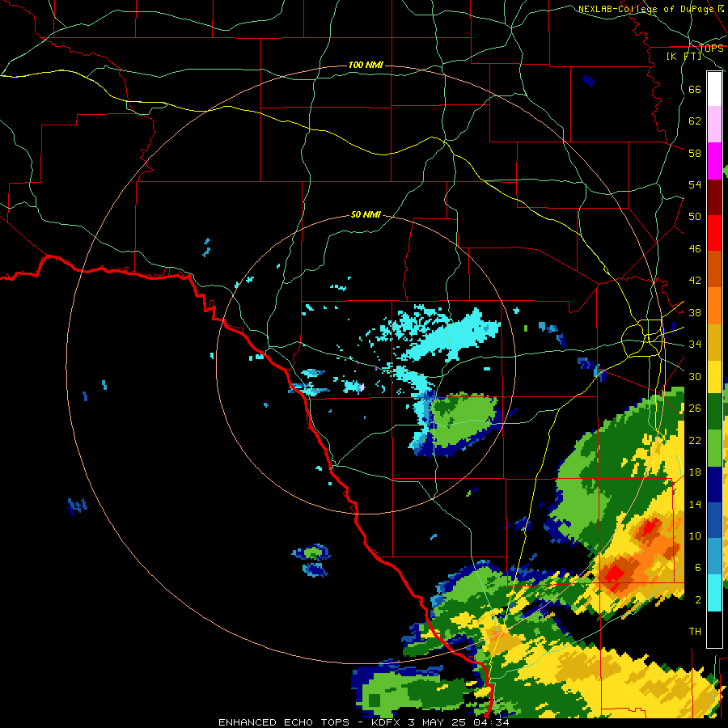
Task: Click the [K FT] units label
Action: pos(684,57)
